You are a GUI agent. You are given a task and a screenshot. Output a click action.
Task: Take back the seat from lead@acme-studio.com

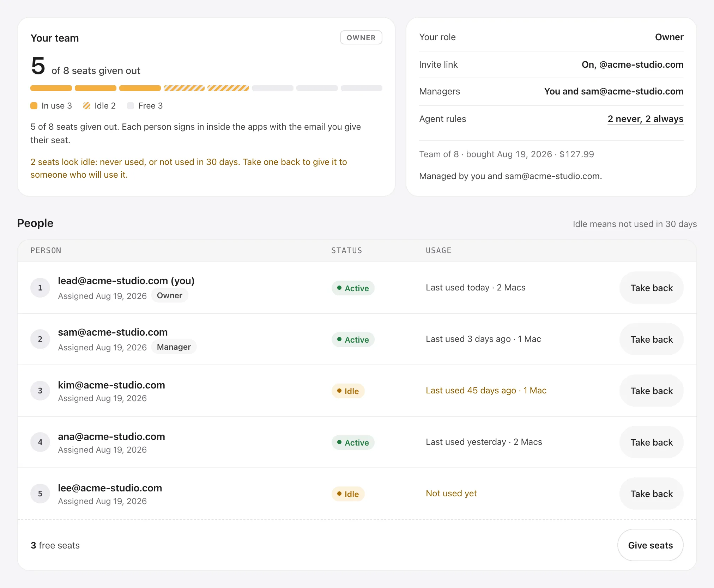(x=651, y=288)
